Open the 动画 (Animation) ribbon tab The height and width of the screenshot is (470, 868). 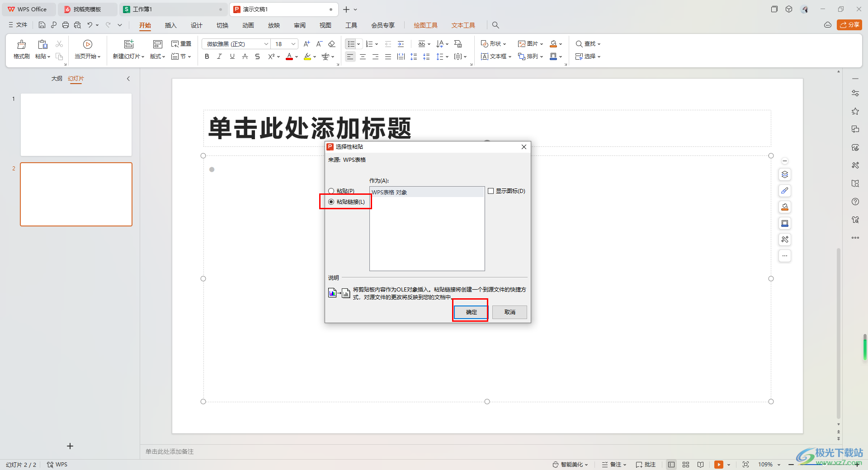click(248, 25)
